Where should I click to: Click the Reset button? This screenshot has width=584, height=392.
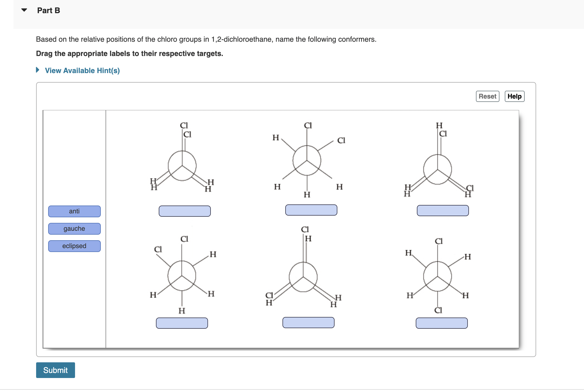(487, 96)
